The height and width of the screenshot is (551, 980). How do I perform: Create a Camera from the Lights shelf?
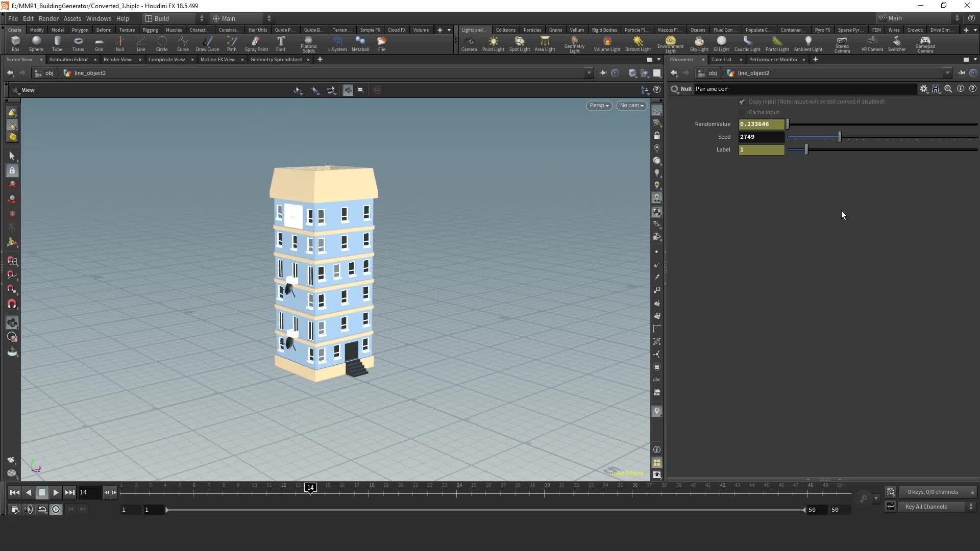coord(469,43)
